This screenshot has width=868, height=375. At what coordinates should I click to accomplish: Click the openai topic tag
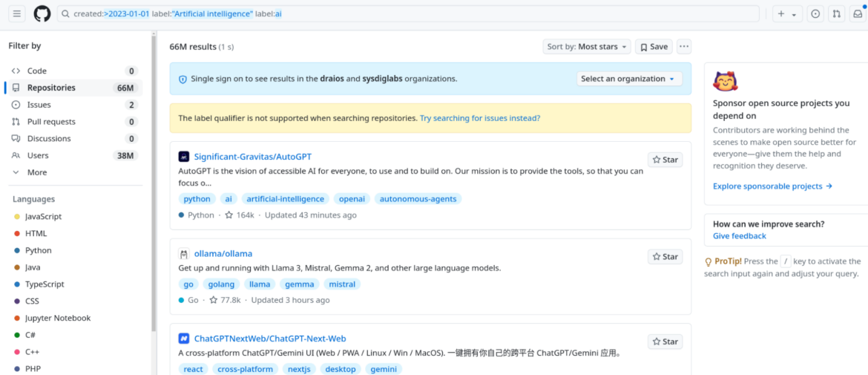tap(352, 199)
